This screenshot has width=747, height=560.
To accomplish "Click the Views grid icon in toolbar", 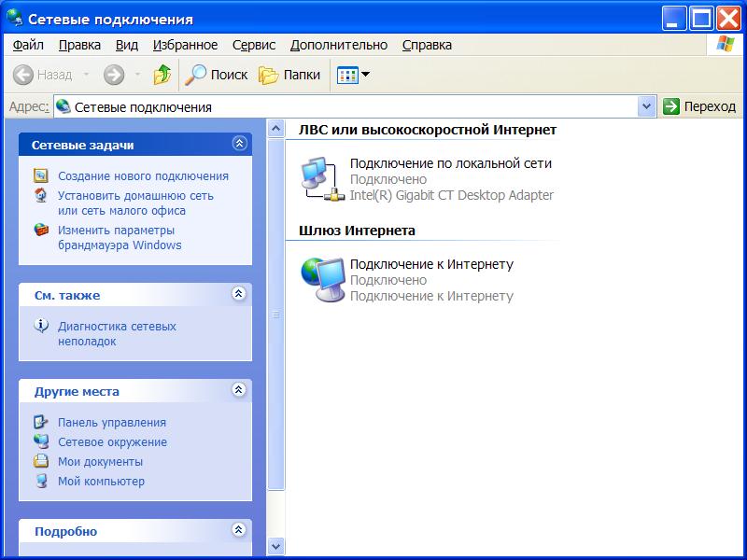I will pos(347,75).
